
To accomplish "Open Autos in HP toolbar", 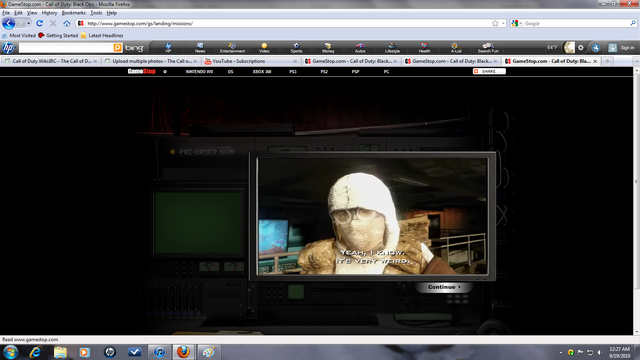I will coord(360,48).
